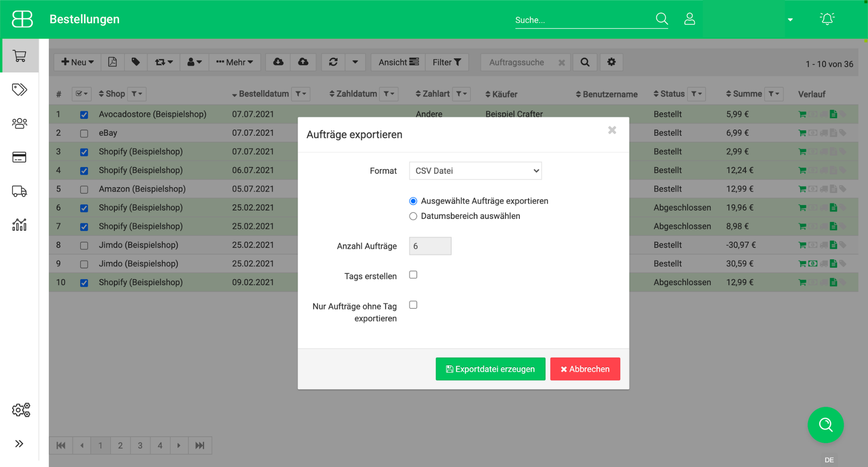The height and width of the screenshot is (467, 868).
Task: Open the shipping truck section
Action: click(19, 191)
